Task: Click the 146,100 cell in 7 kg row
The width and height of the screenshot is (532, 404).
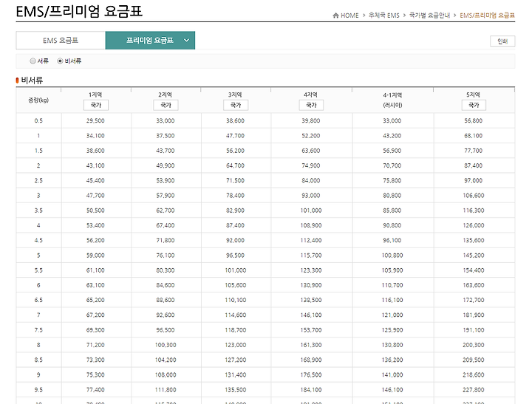Action: pyautogui.click(x=311, y=315)
